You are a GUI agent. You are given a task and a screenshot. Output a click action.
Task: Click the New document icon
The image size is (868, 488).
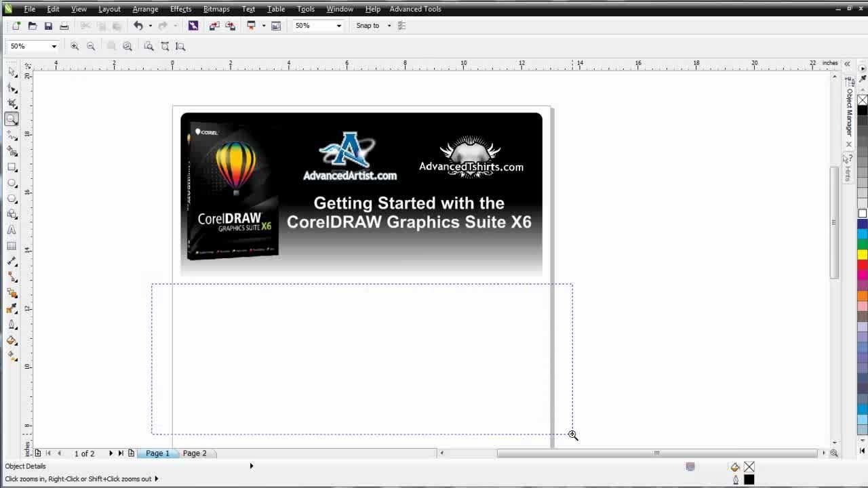(16, 26)
